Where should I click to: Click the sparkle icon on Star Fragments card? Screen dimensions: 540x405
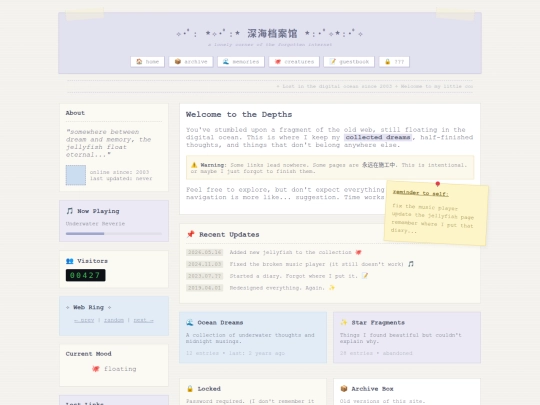344,322
